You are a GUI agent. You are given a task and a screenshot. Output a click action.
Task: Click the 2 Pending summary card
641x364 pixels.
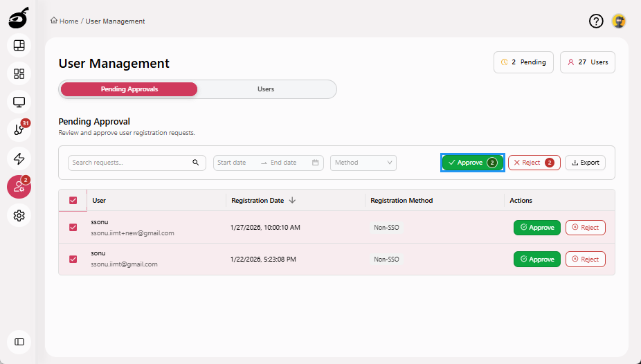[x=524, y=62]
